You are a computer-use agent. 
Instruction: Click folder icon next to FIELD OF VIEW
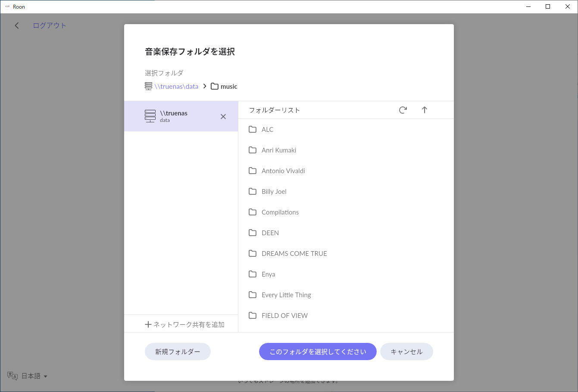[253, 315]
